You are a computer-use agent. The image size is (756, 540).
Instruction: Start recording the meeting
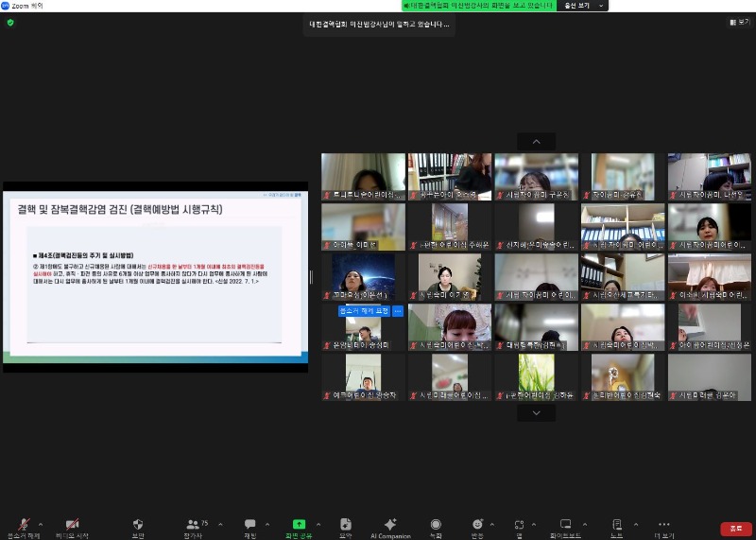[x=436, y=524]
